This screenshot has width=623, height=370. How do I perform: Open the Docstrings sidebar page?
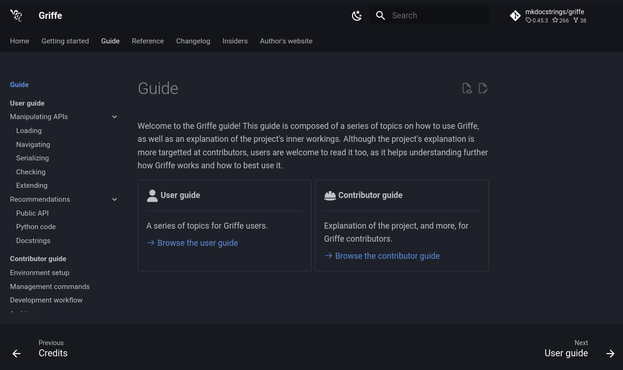pos(33,241)
